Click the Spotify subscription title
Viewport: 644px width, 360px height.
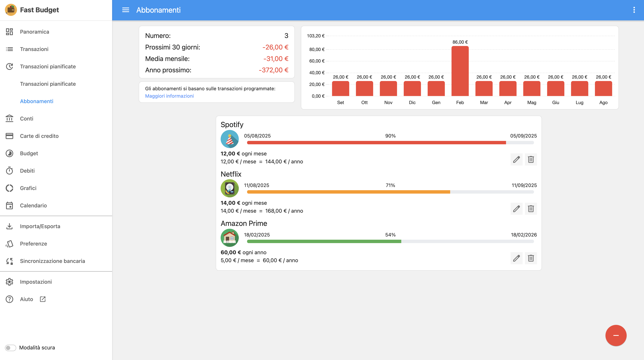(232, 125)
